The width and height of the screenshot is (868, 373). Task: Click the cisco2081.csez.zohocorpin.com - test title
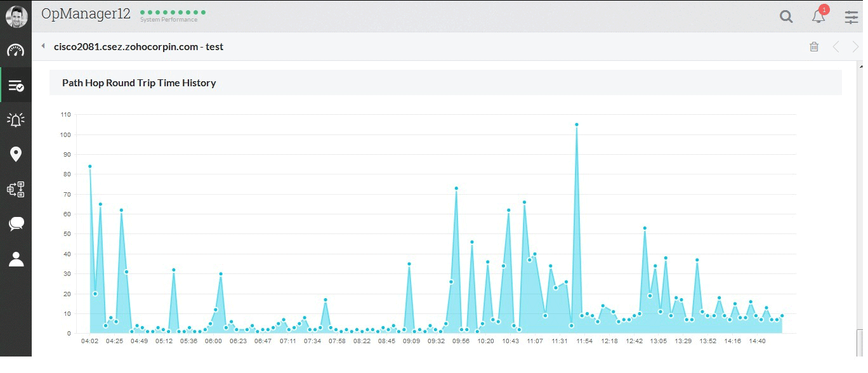tap(138, 46)
